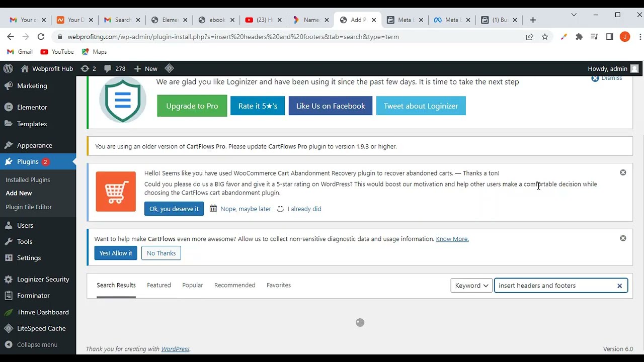Select Add New plugins submenu
This screenshot has width=644, height=362.
[19, 193]
